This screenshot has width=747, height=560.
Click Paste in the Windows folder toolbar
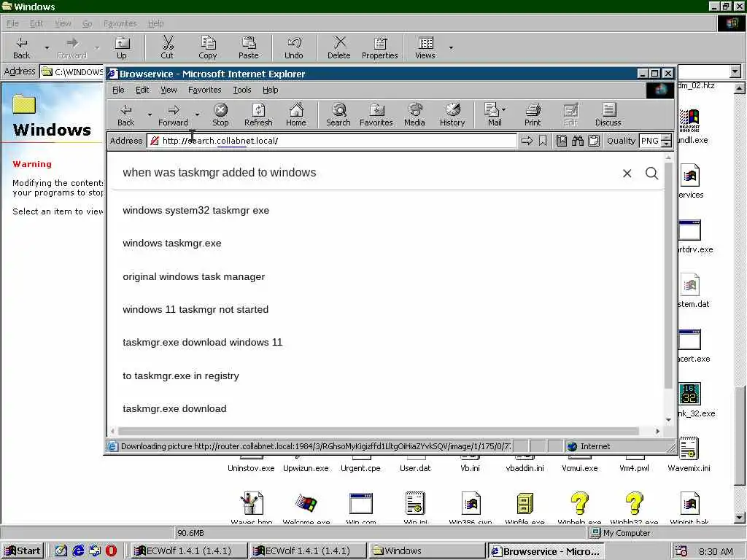click(248, 47)
